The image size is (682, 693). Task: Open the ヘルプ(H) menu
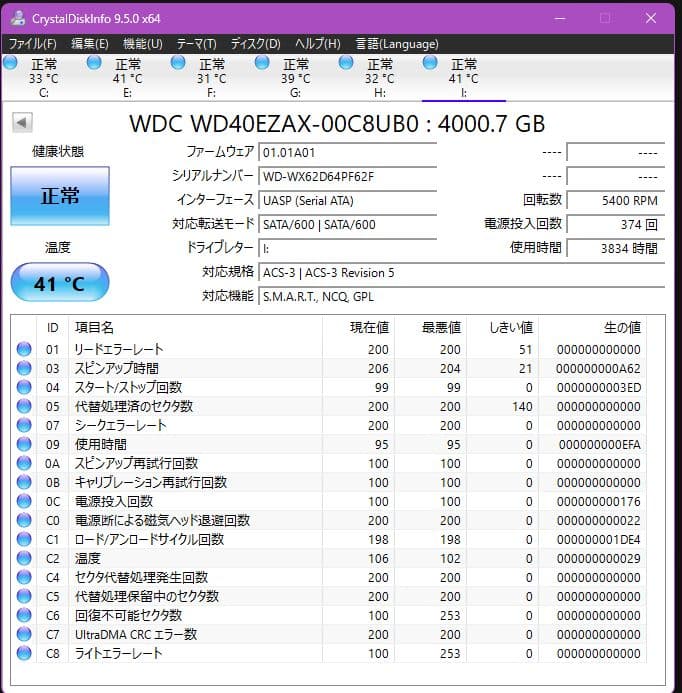[x=318, y=44]
